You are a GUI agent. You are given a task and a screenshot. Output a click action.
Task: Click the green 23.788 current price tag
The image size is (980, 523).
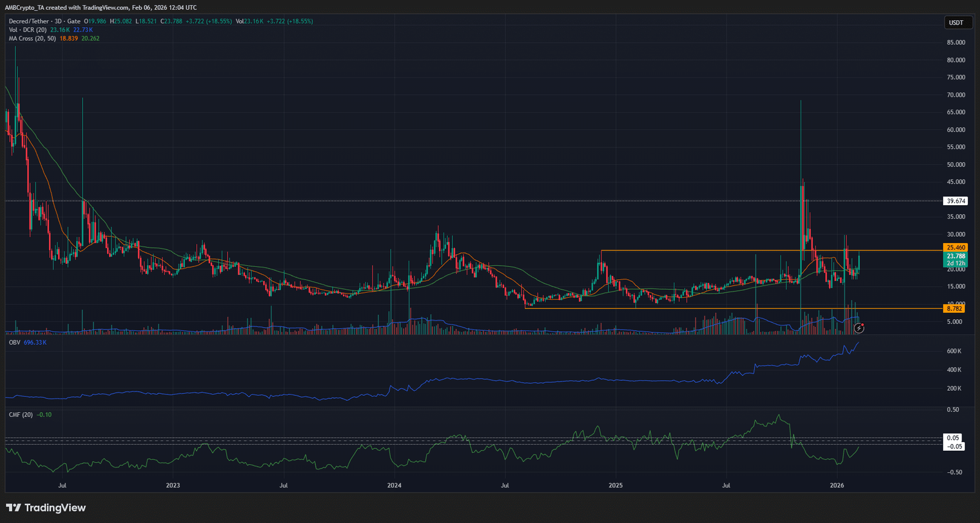pos(956,256)
